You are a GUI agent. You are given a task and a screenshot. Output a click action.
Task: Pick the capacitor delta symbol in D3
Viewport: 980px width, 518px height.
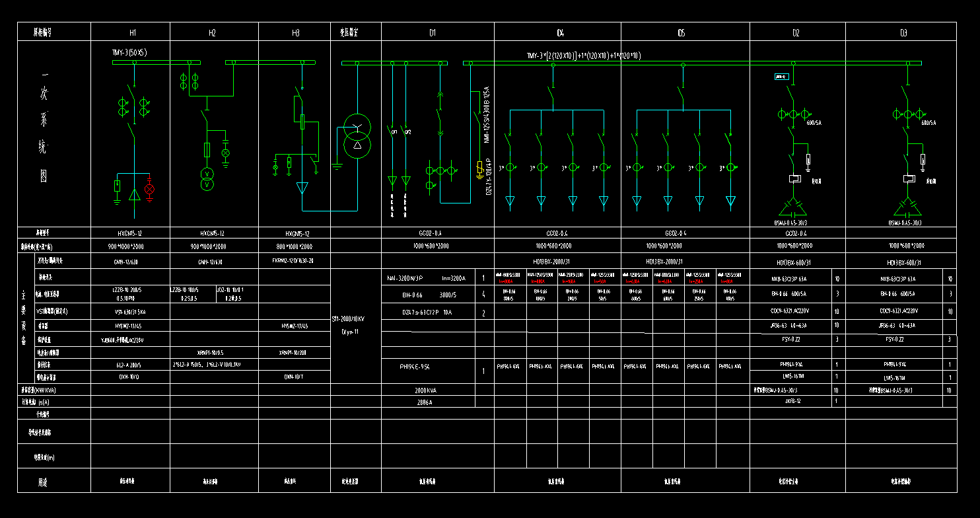(907, 208)
